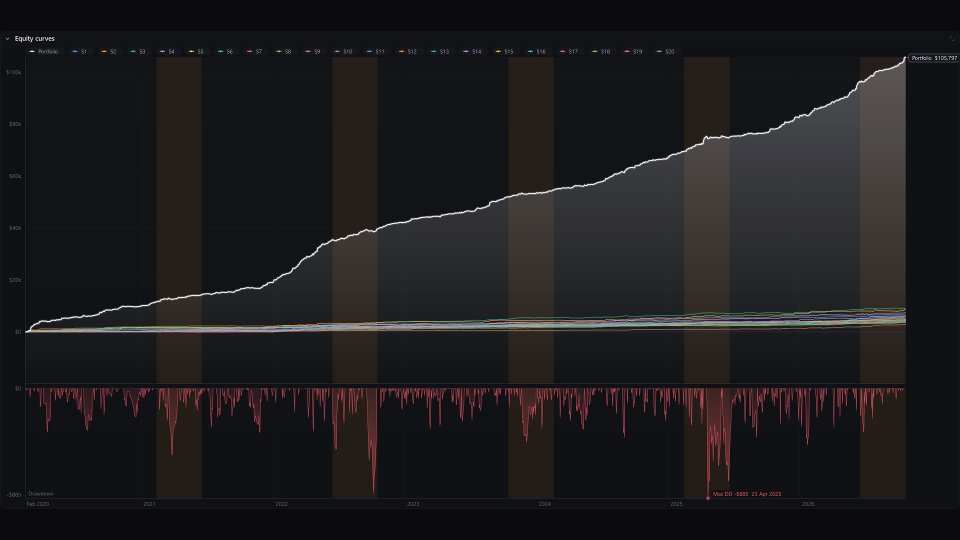The image size is (960, 540).
Task: Toggle the S12 series legend item
Action: click(x=407, y=51)
